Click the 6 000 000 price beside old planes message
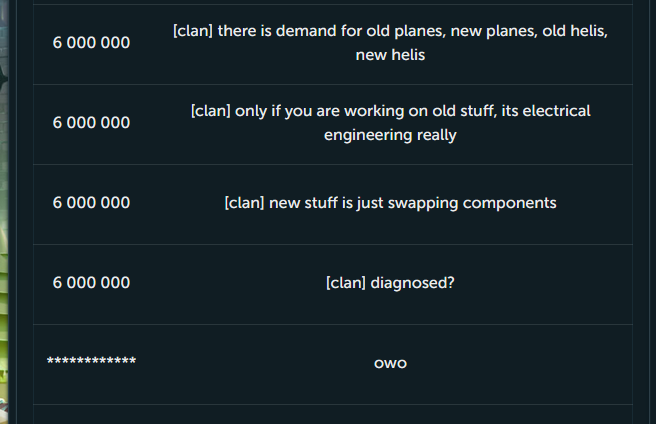Screen dimensions: 656x424 point(91,43)
